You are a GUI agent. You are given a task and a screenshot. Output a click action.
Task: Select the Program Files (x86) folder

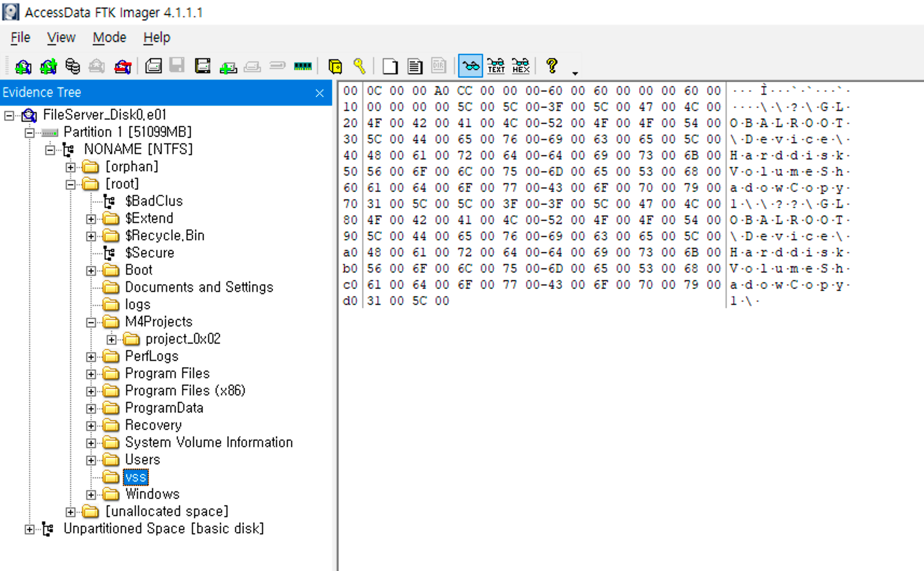click(185, 391)
